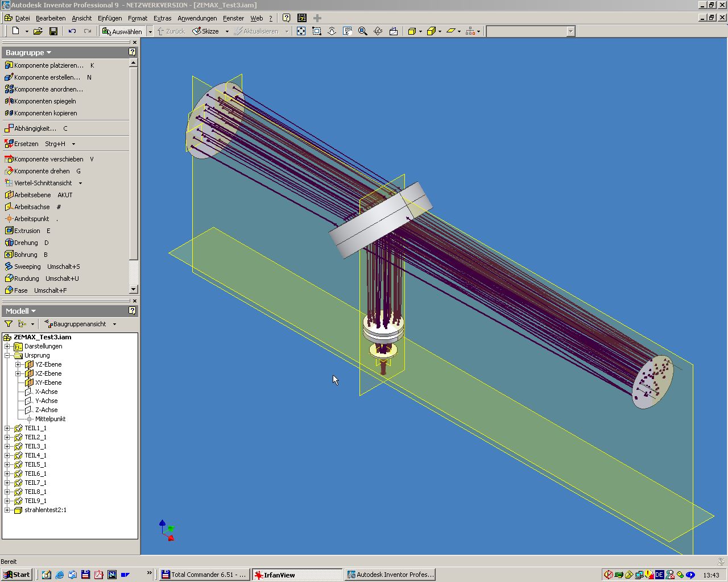The image size is (728, 582).
Task: Click the Skizze button
Action: (x=205, y=31)
